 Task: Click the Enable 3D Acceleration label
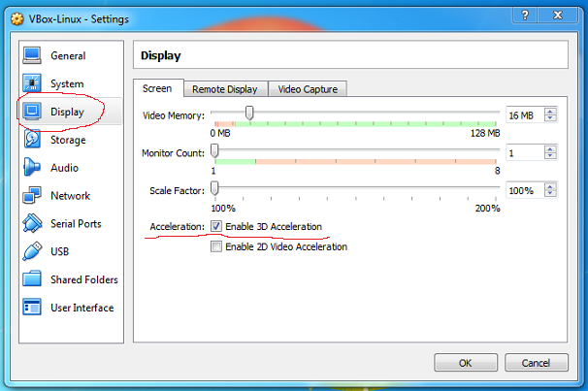[274, 226]
